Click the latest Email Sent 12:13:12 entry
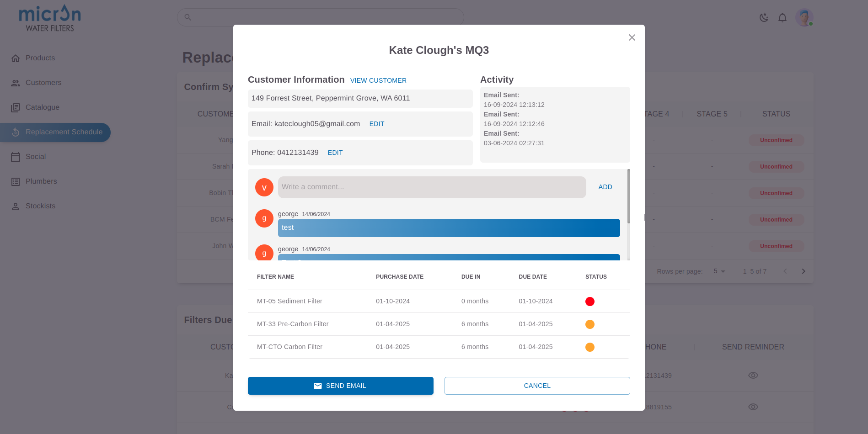868x434 pixels. click(514, 100)
